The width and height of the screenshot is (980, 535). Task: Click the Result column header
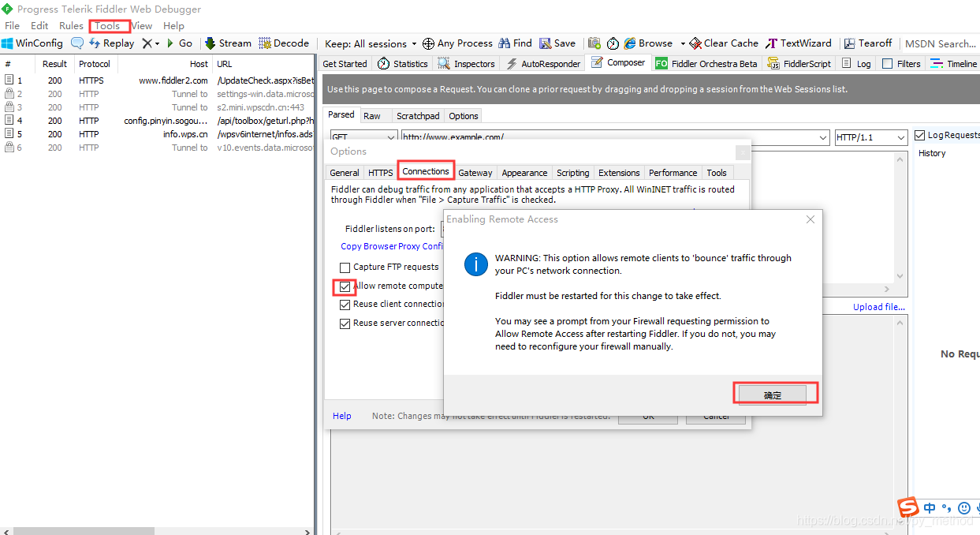54,64
